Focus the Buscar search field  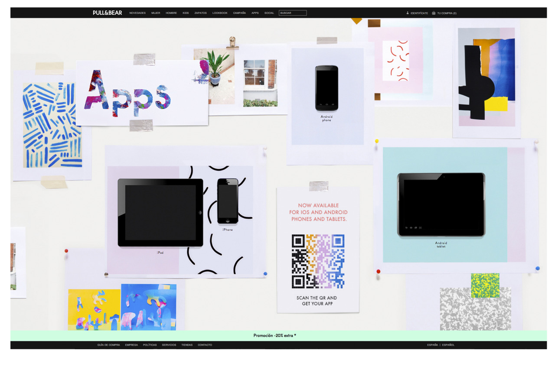(x=293, y=13)
